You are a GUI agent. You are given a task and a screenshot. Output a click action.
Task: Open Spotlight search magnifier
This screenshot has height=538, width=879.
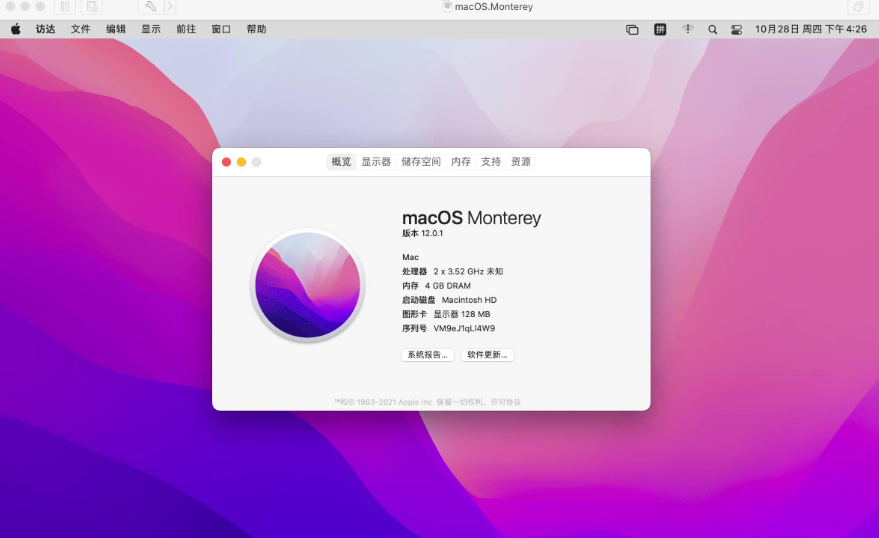tap(713, 30)
